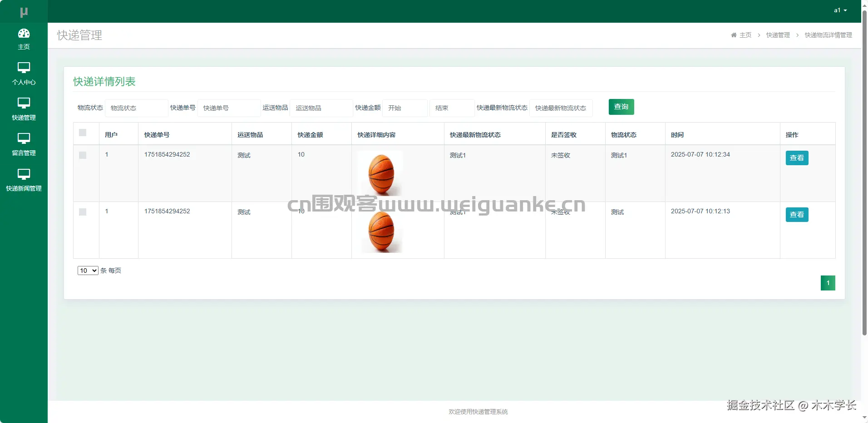Viewport: 868px width, 423px height.
Task: Click the time 2025-07-07 10:12:13
Action: [x=700, y=211]
